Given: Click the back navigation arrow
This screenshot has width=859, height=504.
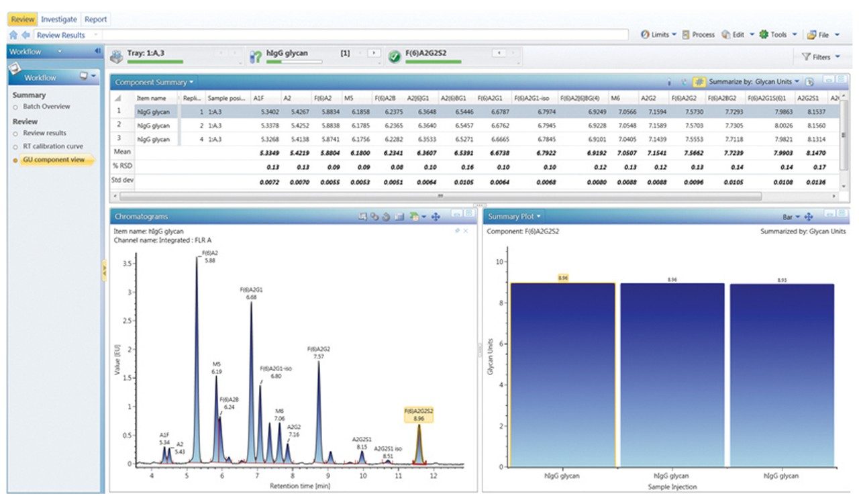Looking at the screenshot, I should [x=26, y=35].
